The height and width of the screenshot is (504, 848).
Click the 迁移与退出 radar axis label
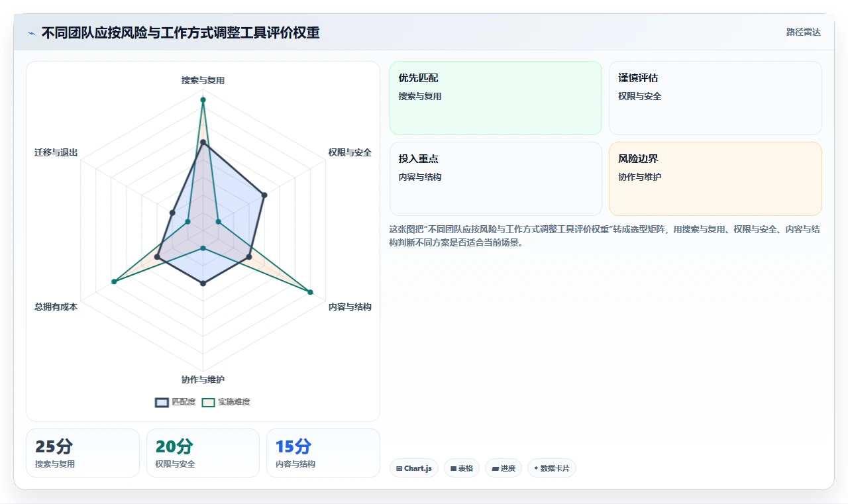coord(56,152)
